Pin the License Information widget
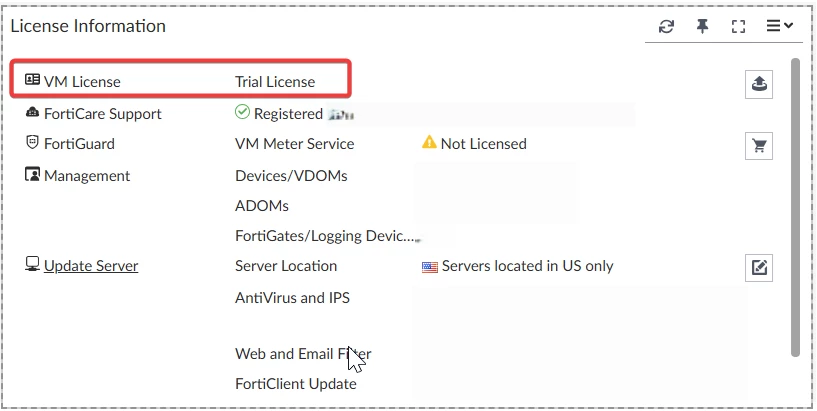The height and width of the screenshot is (411, 817). tap(702, 26)
